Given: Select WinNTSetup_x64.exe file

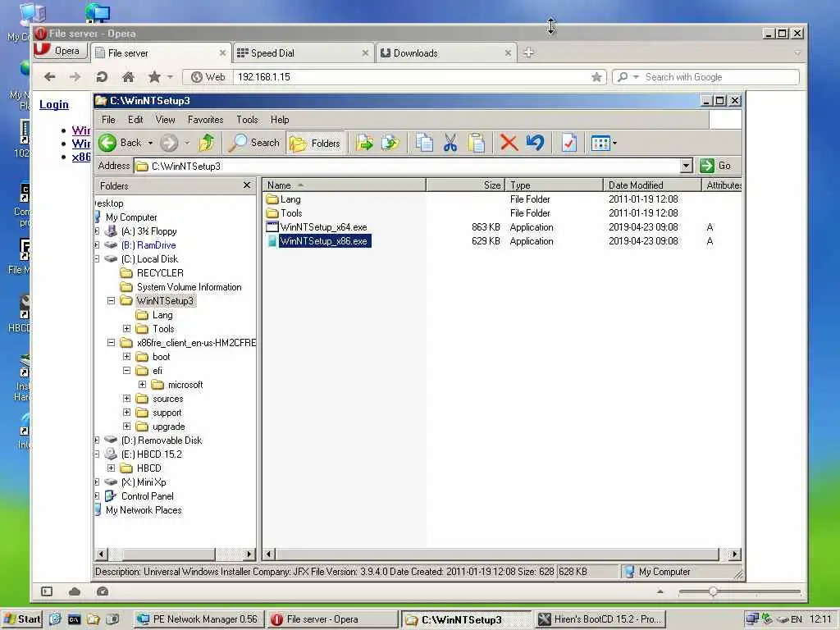Looking at the screenshot, I should 323,227.
